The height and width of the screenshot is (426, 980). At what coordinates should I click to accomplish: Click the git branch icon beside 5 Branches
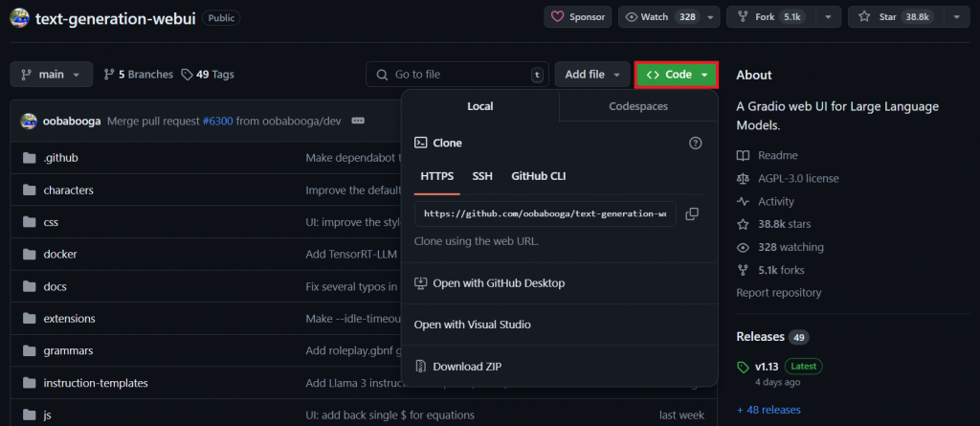(x=109, y=75)
